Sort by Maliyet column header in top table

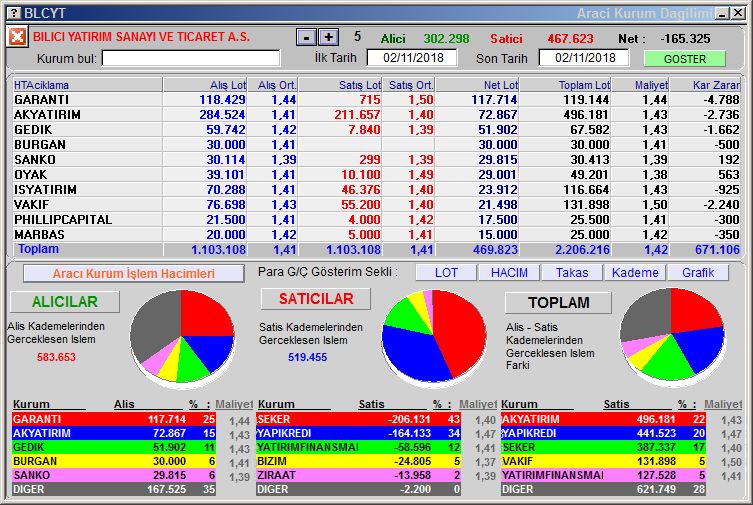click(x=641, y=85)
